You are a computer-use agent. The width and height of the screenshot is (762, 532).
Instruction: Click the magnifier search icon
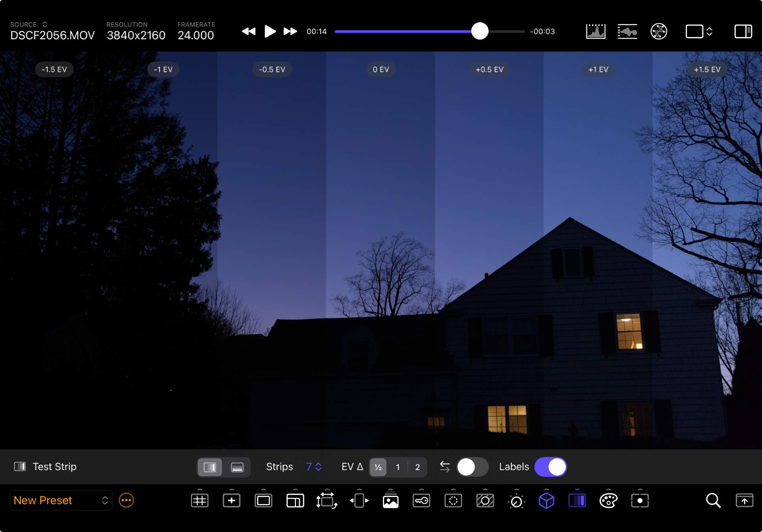pos(713,501)
